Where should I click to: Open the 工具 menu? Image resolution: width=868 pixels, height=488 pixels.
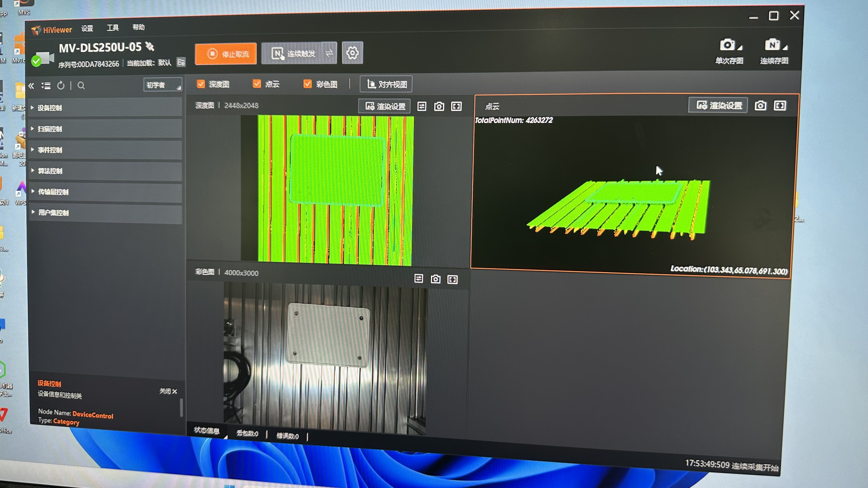coord(113,28)
